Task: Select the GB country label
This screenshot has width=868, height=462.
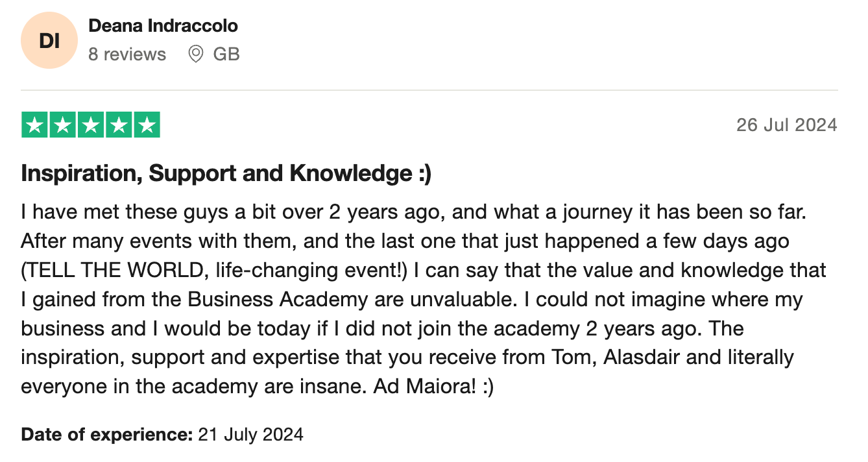Action: click(226, 54)
